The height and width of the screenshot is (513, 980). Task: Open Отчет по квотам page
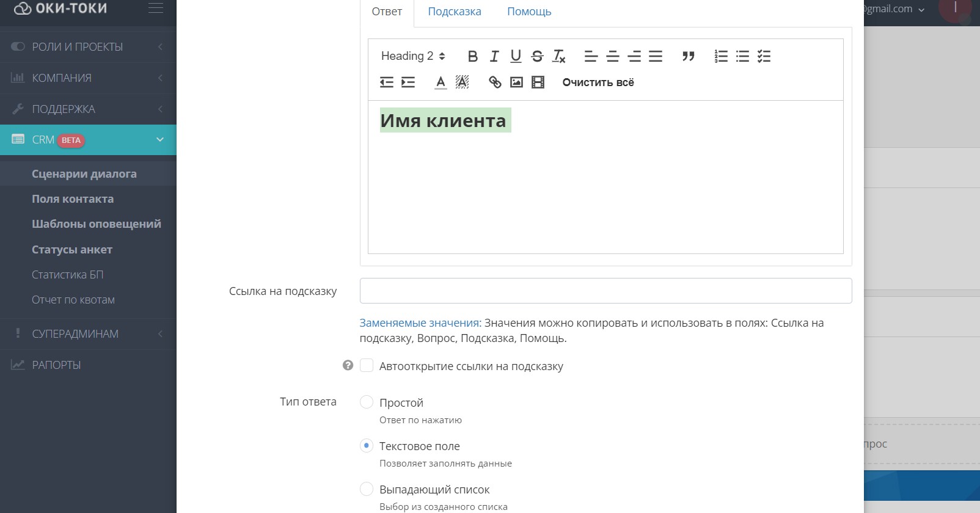73,300
